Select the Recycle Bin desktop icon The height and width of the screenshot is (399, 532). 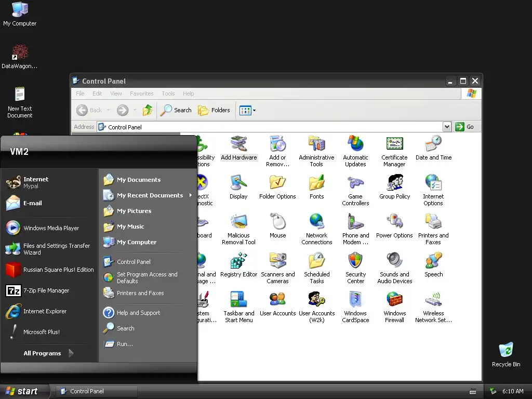[506, 354]
